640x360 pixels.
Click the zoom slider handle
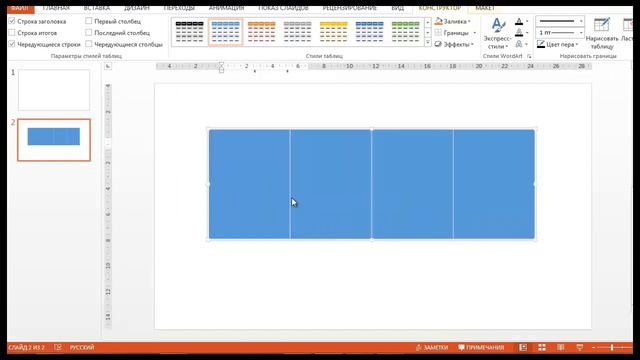(612, 347)
